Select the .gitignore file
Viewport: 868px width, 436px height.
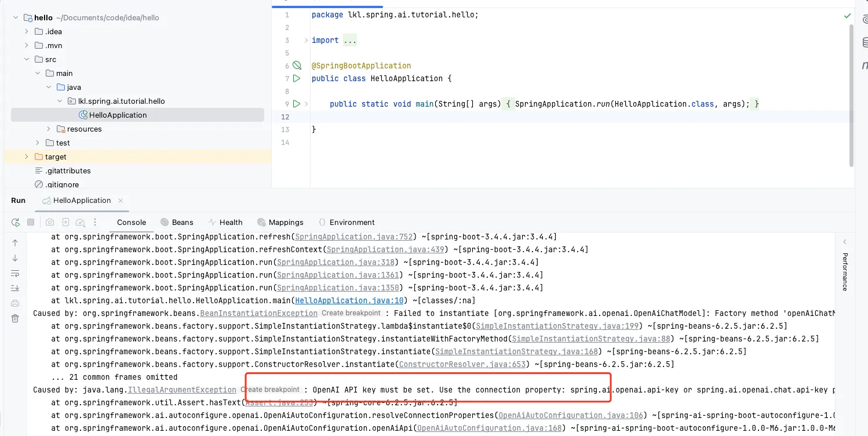pos(57,185)
